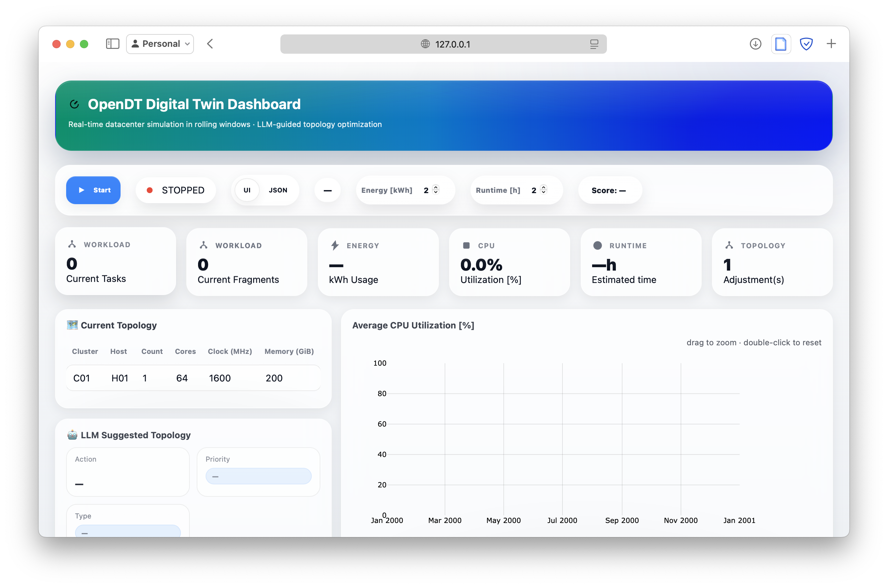Viewport: 888px width, 588px height.
Task: Click the Energy lightning bolt icon
Action: click(x=335, y=245)
